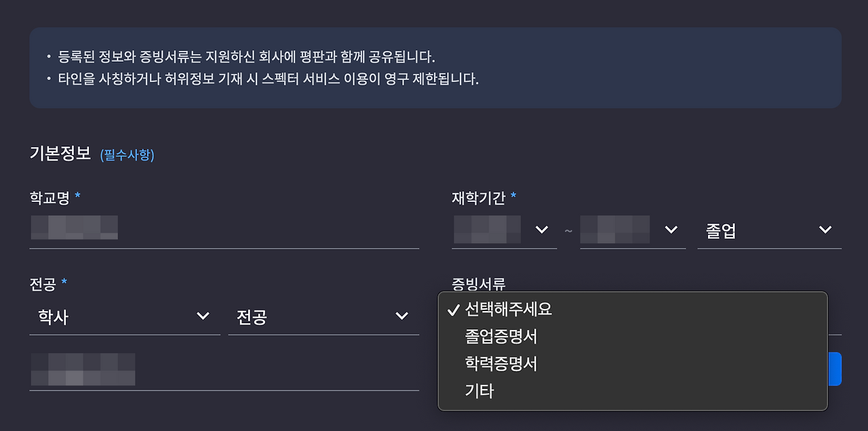Click chevron on enrollment start year selector
This screenshot has width=868, height=431.
coord(542,230)
